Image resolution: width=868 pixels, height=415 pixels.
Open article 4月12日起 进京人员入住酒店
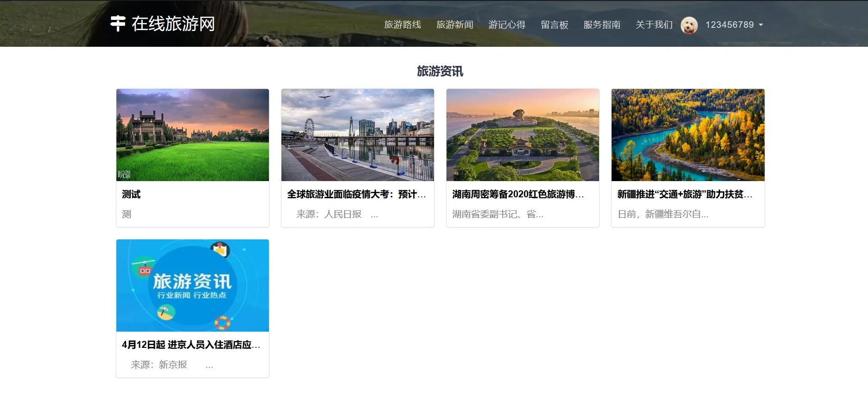[x=191, y=345]
